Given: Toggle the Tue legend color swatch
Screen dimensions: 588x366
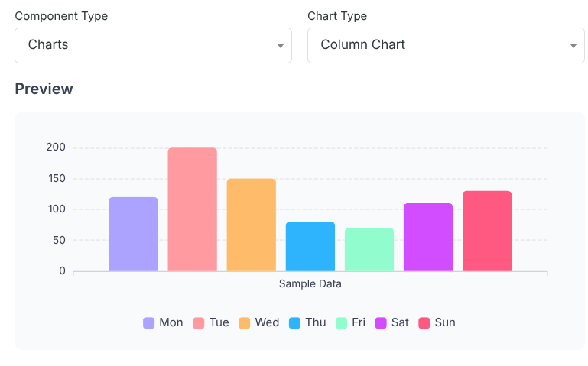Looking at the screenshot, I should pyautogui.click(x=198, y=323).
